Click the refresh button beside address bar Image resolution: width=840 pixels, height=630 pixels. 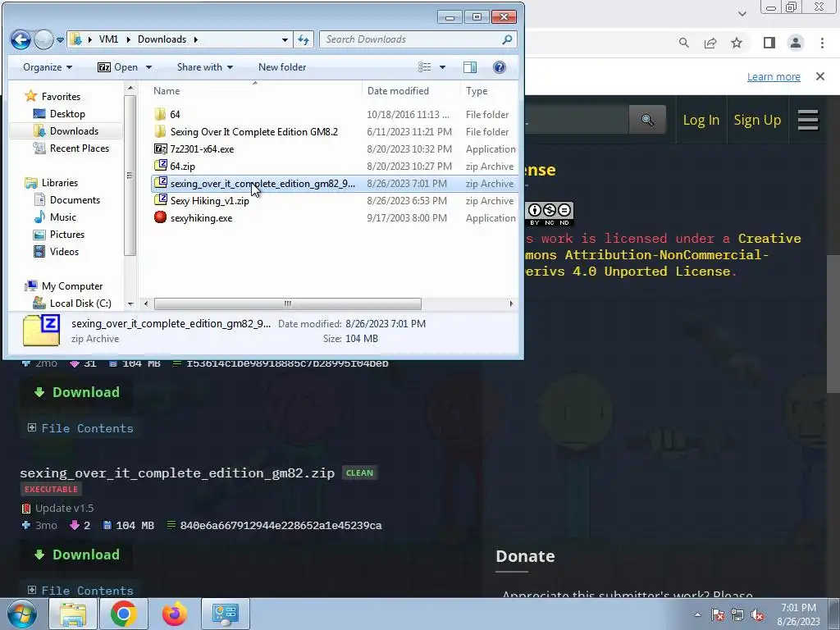click(x=304, y=39)
